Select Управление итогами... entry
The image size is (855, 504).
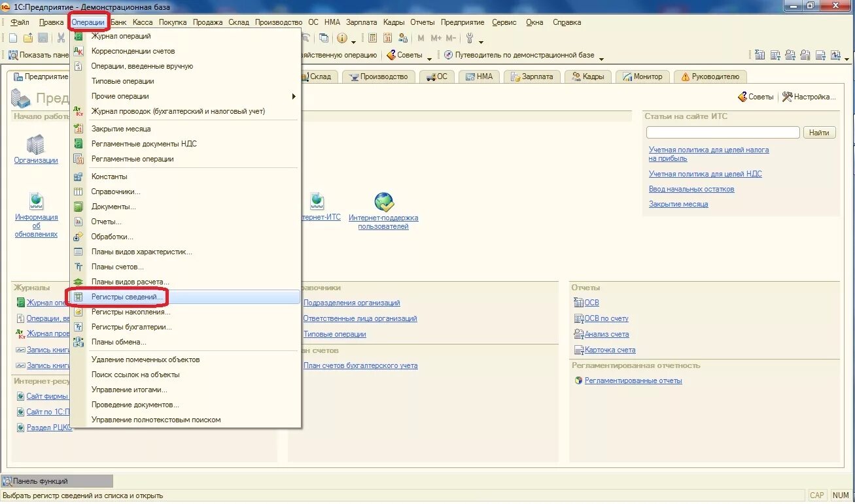click(185, 390)
